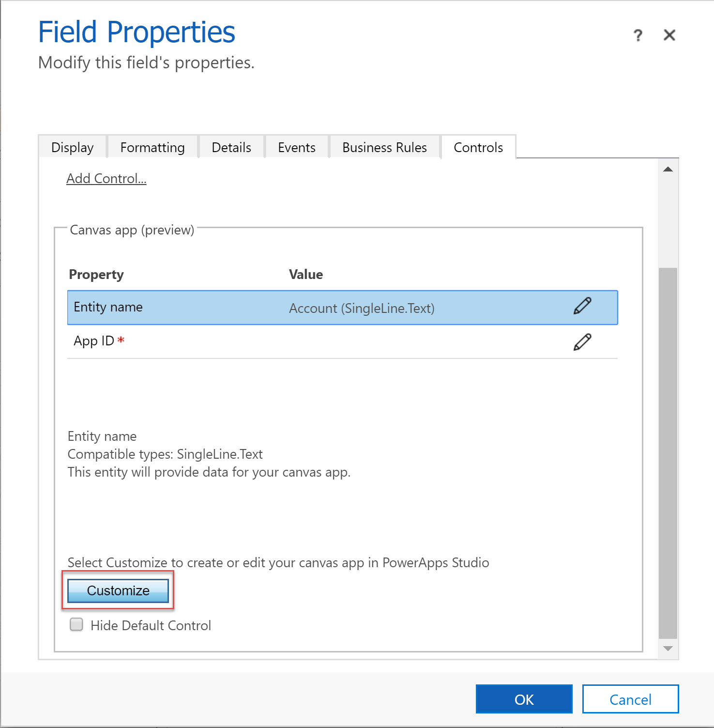
Task: Open the Business Rules tab
Action: 384,147
